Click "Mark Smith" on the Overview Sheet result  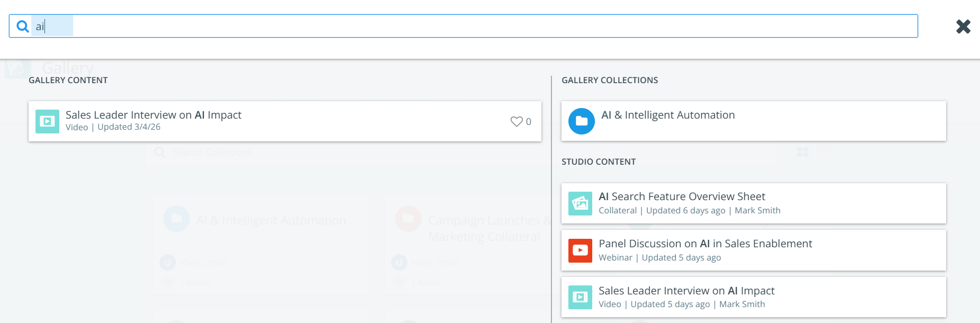pyautogui.click(x=758, y=211)
